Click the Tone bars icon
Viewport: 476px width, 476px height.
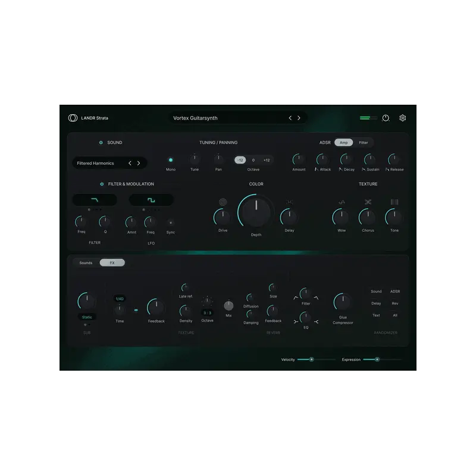(394, 202)
